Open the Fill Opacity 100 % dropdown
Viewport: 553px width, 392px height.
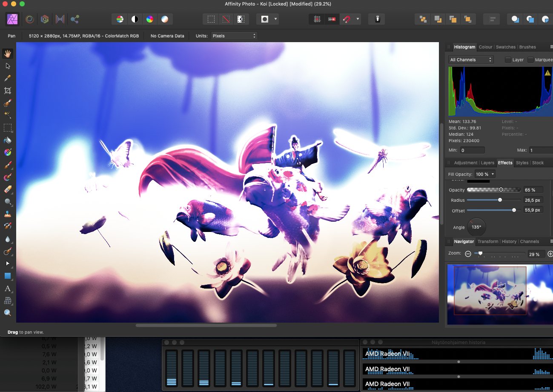click(x=485, y=174)
